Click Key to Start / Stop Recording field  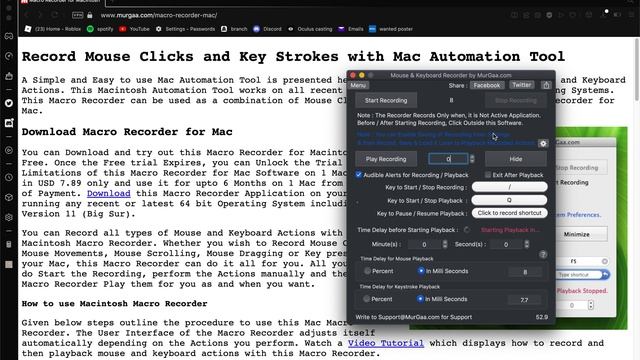(x=509, y=187)
